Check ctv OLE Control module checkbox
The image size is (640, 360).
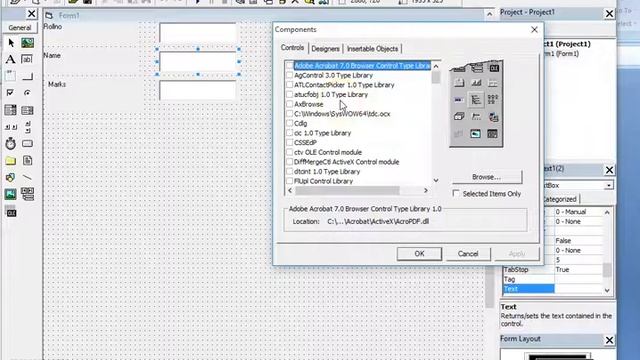(289, 152)
